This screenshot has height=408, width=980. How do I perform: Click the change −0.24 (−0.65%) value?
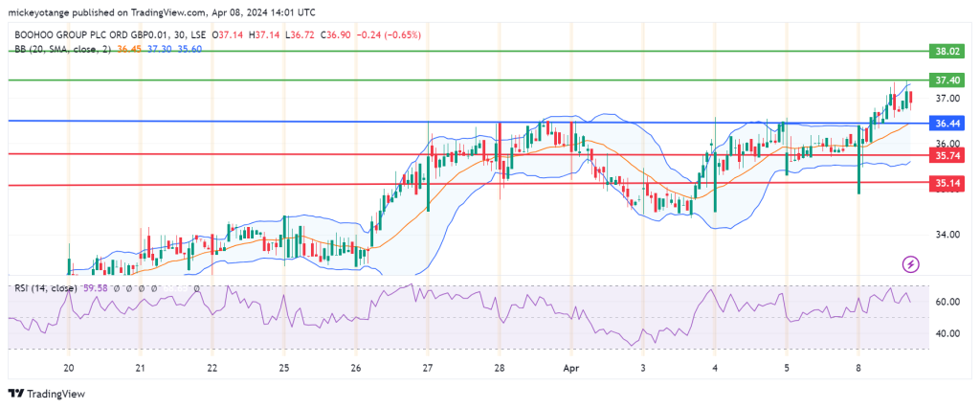click(389, 35)
